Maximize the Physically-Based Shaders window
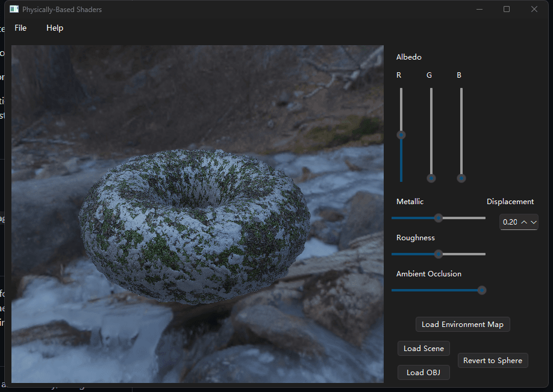 tap(507, 9)
